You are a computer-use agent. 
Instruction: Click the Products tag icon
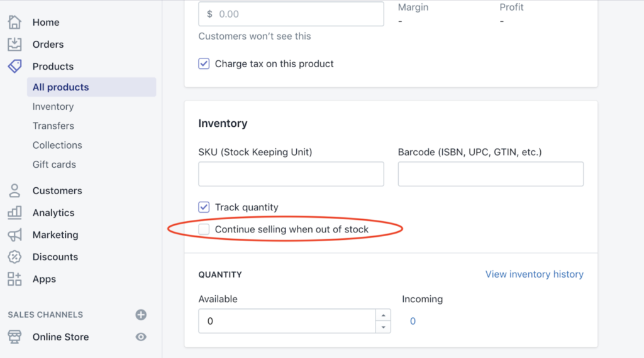[14, 66]
